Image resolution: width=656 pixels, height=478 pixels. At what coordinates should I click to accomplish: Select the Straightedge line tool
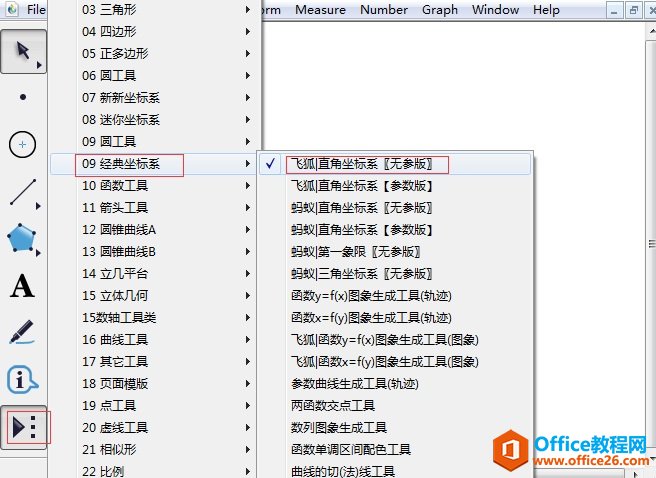click(24, 192)
